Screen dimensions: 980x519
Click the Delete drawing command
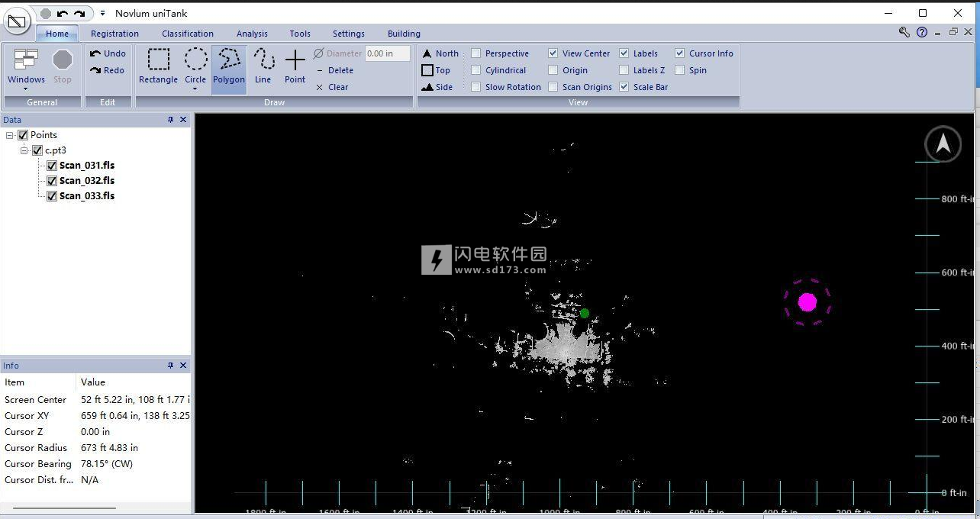334,70
